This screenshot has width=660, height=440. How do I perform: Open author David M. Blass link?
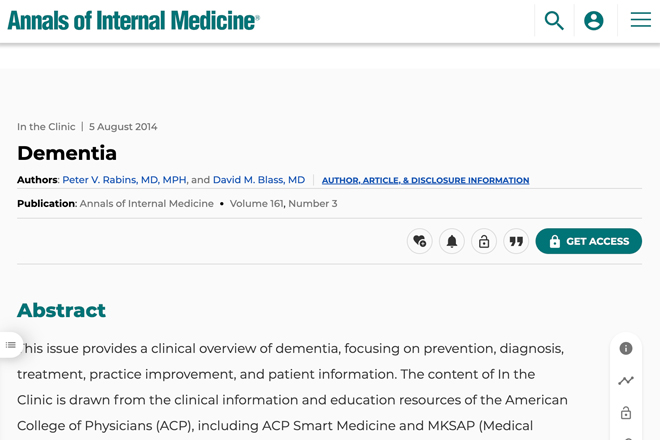[x=259, y=180]
